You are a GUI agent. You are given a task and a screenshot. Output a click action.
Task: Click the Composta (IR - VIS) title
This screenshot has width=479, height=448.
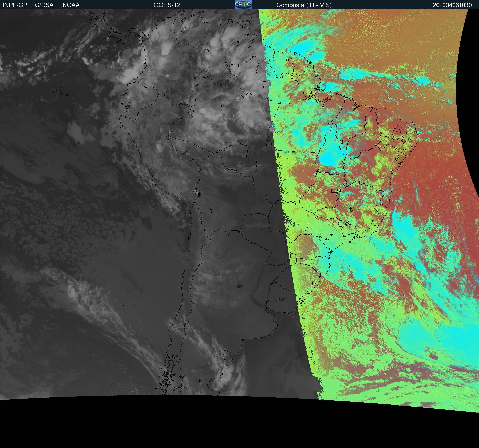click(x=304, y=5)
